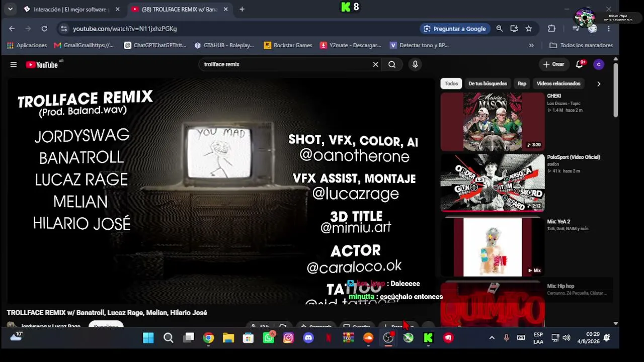This screenshot has height=362, width=644.
Task: Open the 'Mix: YeA 2' thumbnail
Action: click(493, 247)
